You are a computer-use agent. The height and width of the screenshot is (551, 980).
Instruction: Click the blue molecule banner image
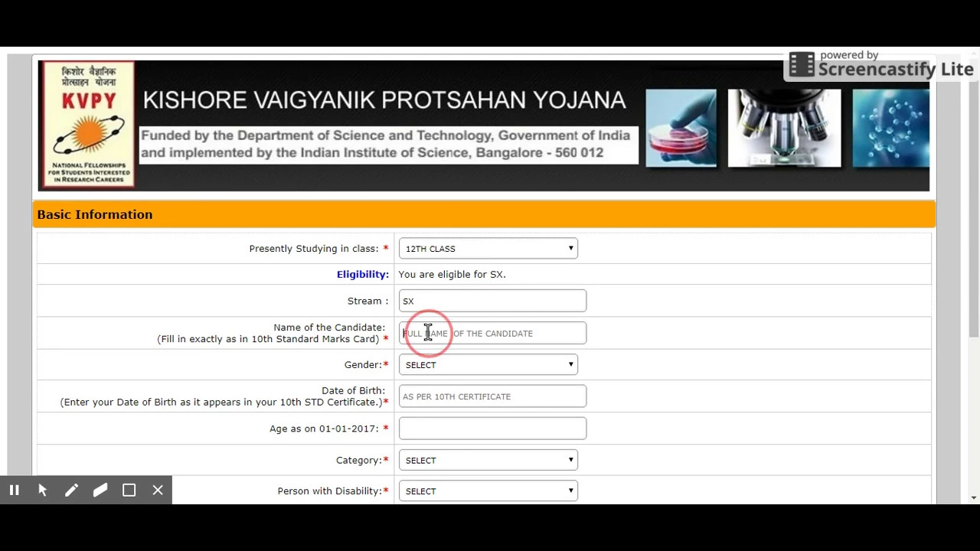890,128
